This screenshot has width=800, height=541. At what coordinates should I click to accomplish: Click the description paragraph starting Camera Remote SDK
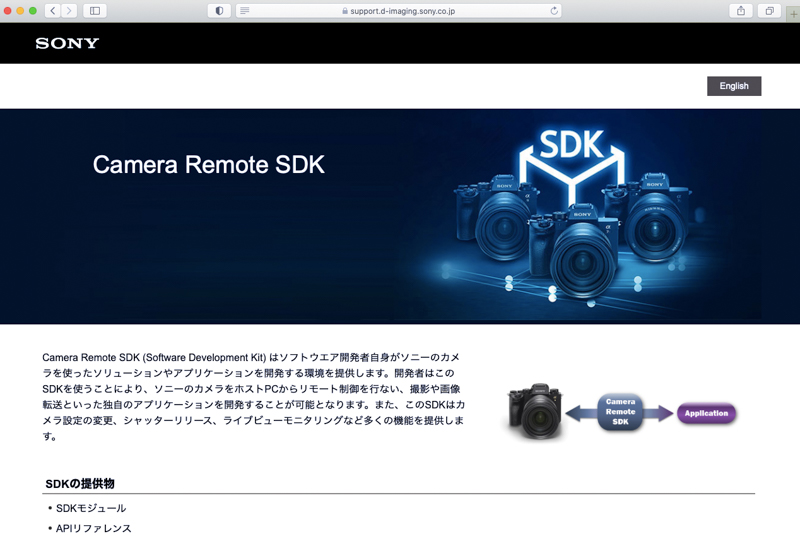(x=254, y=397)
